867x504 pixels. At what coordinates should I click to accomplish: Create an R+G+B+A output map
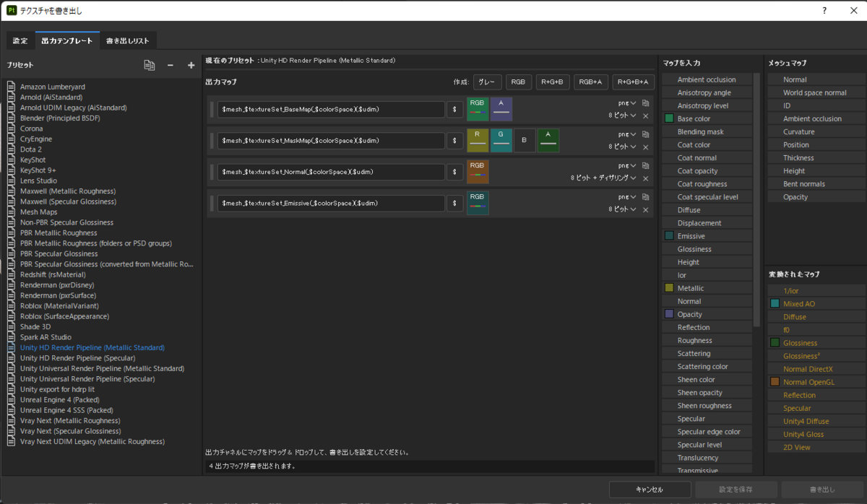click(x=634, y=82)
